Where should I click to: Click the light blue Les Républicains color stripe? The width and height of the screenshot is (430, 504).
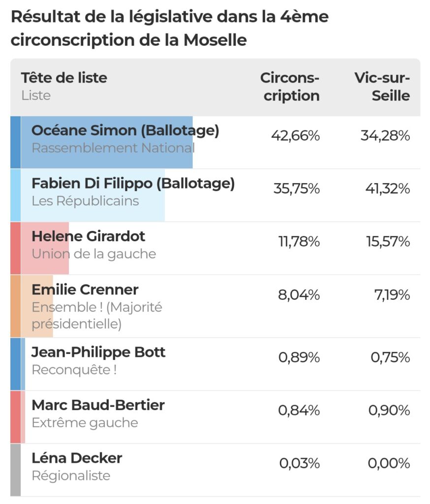click(15, 195)
